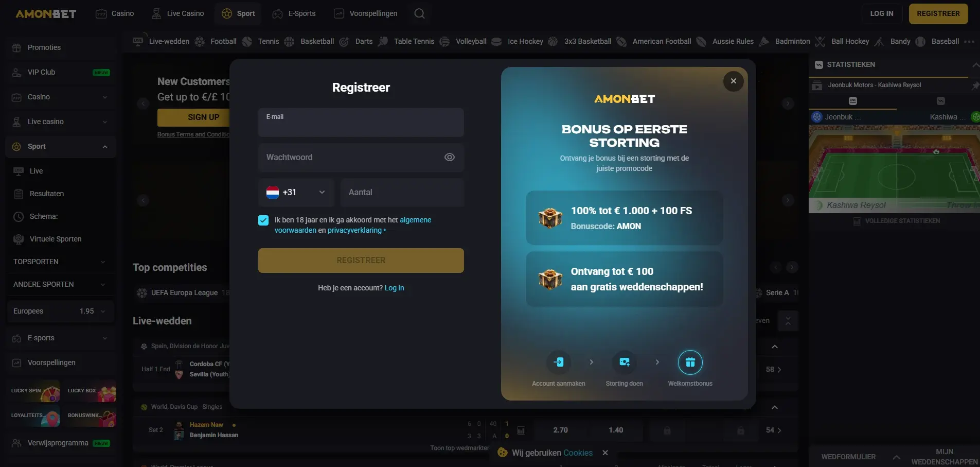
Task: Open the privacyverklaring link
Action: pyautogui.click(x=355, y=230)
